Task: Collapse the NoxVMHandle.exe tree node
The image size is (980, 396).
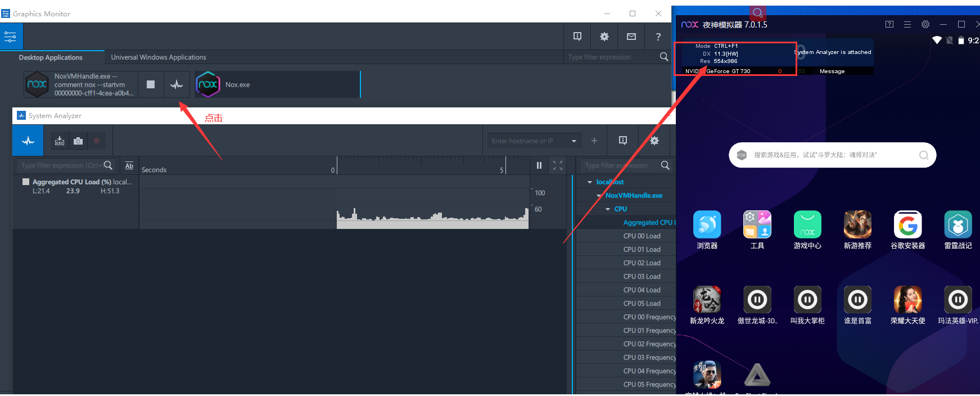Action: coord(599,196)
